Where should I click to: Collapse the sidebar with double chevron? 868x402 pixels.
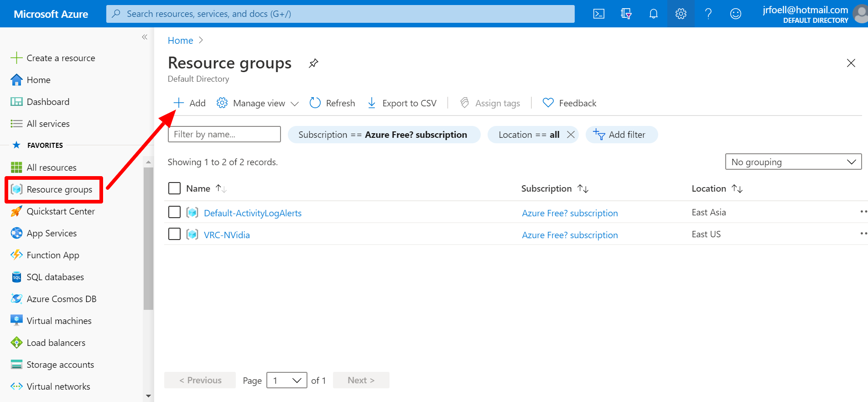tap(145, 37)
